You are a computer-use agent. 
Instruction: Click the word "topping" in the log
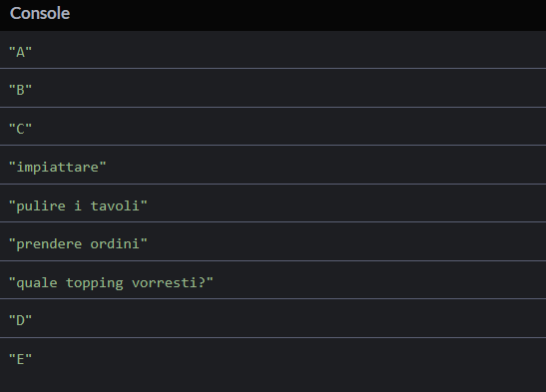coord(95,283)
